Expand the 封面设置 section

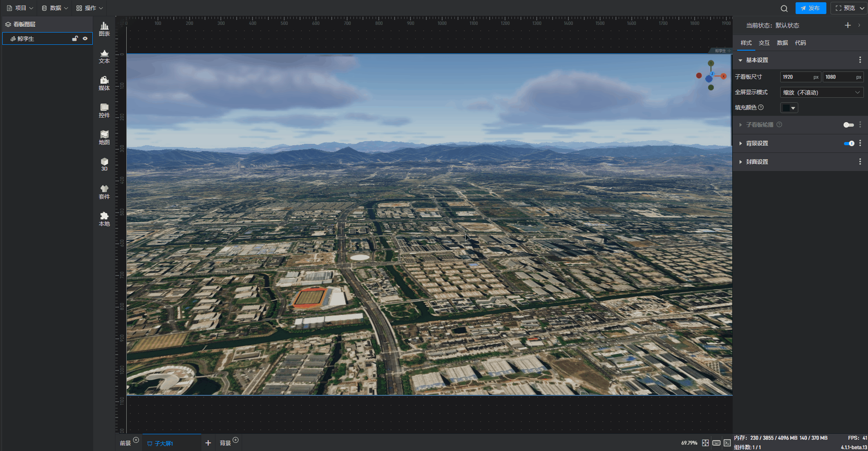740,162
